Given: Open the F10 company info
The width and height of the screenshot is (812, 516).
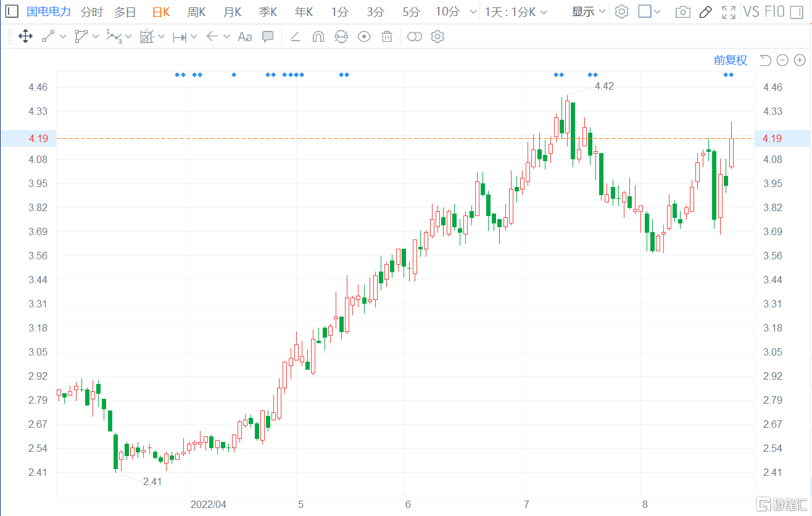Looking at the screenshot, I should pyautogui.click(x=774, y=12).
